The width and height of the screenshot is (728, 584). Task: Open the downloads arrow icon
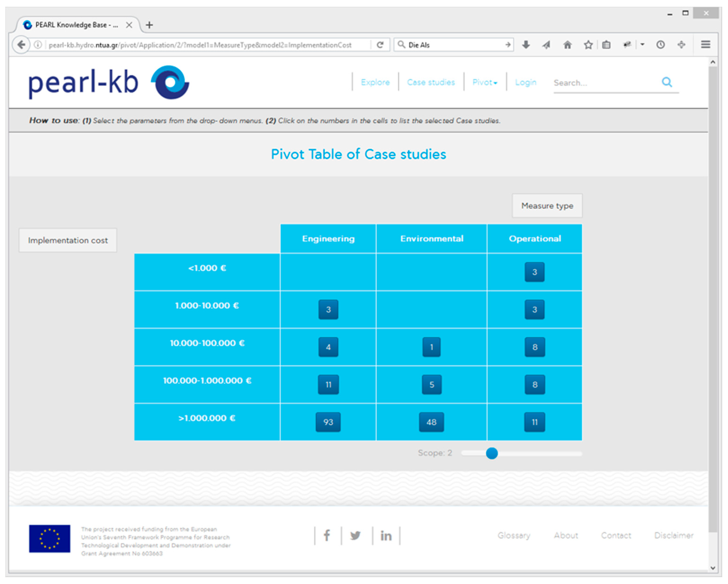pos(526,45)
